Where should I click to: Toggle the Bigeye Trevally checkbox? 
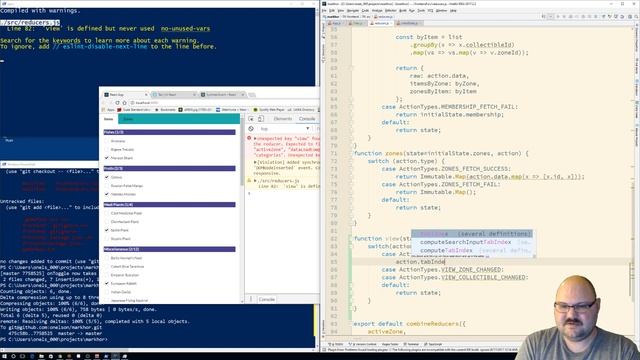[107, 149]
